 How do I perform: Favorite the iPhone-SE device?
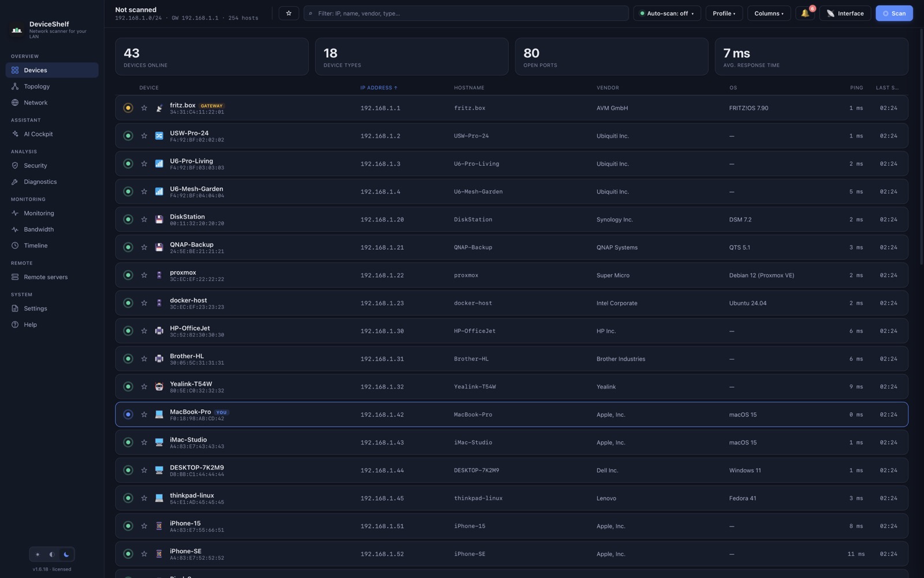pyautogui.click(x=144, y=554)
